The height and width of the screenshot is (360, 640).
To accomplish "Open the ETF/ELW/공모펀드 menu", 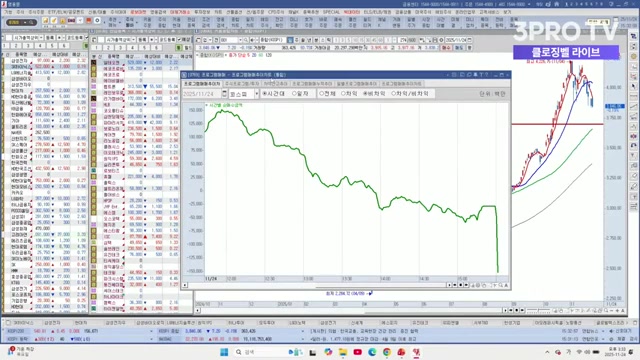I will click(66, 12).
